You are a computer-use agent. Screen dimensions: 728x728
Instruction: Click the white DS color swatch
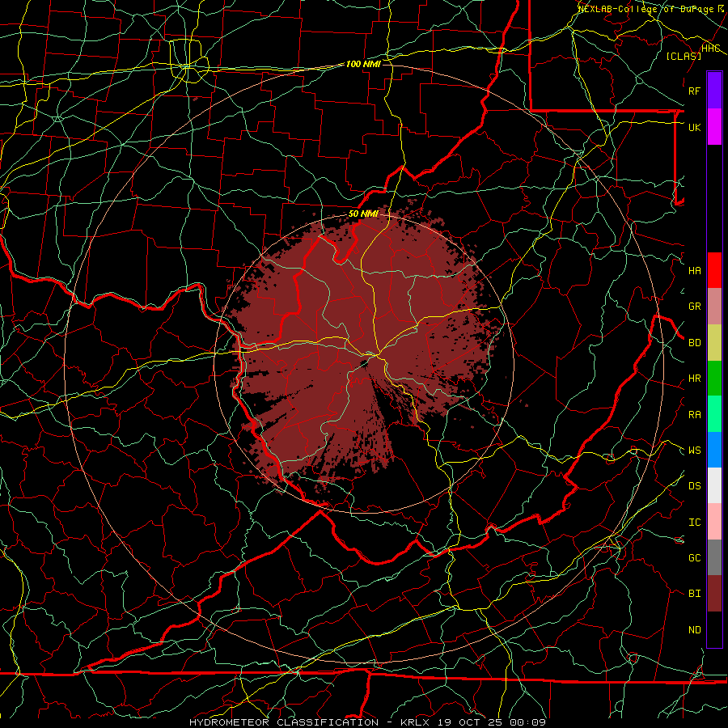coord(714,485)
